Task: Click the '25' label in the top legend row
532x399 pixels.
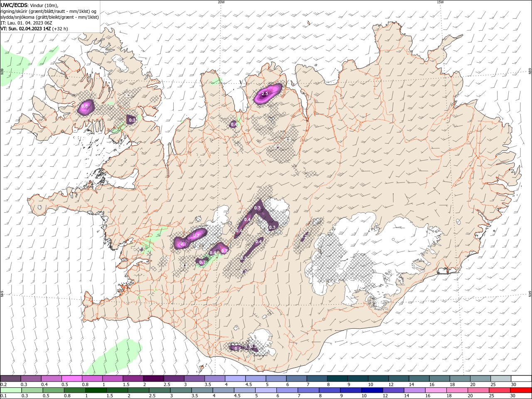Action: (x=493, y=384)
